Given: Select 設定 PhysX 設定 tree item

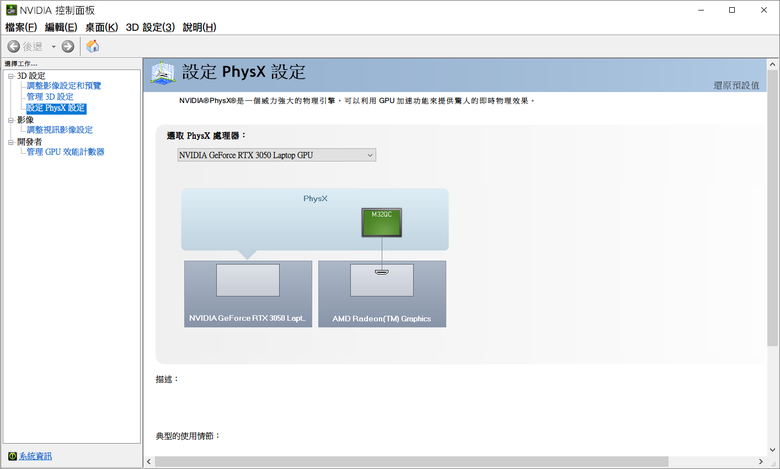Looking at the screenshot, I should [56, 108].
